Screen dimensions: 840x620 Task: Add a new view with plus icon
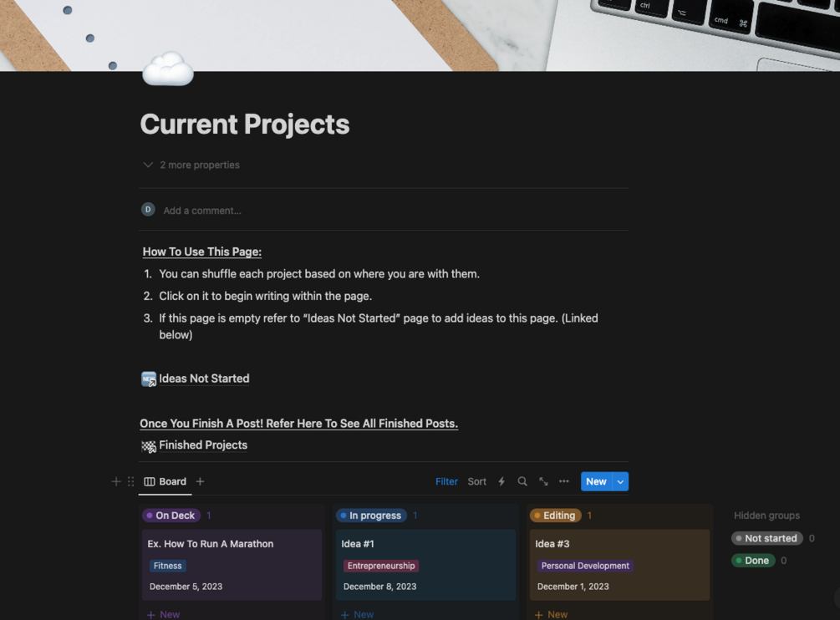(x=200, y=481)
